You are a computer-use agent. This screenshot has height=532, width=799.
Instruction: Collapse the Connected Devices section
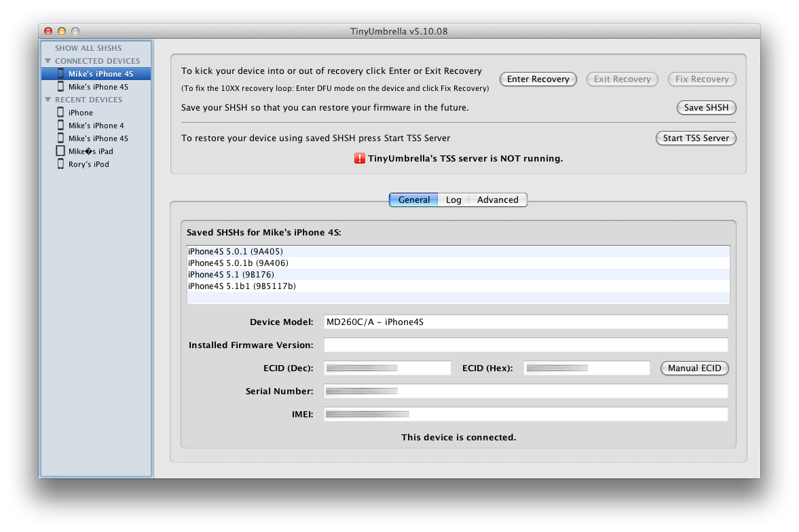(48, 60)
